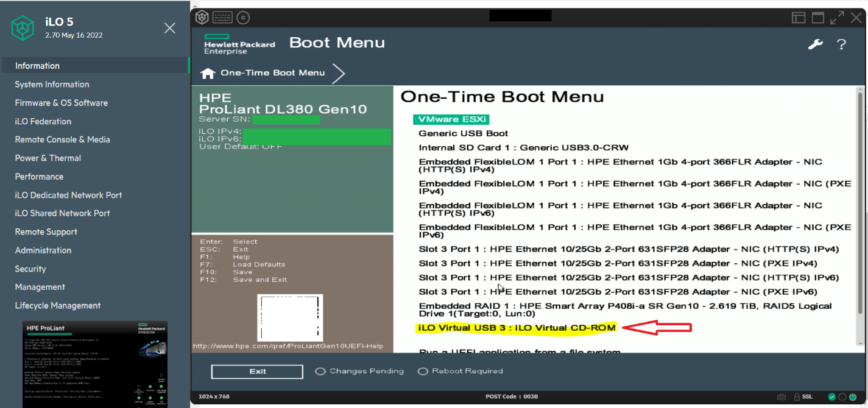Click the green power button icon

coord(852,397)
